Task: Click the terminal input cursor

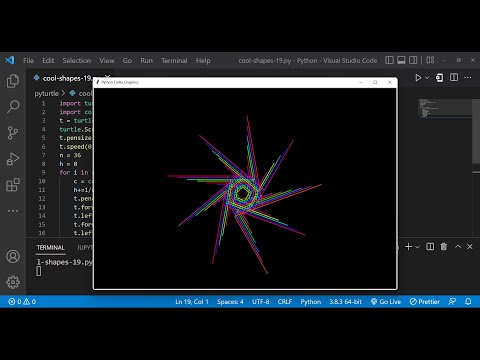Action: [39, 271]
